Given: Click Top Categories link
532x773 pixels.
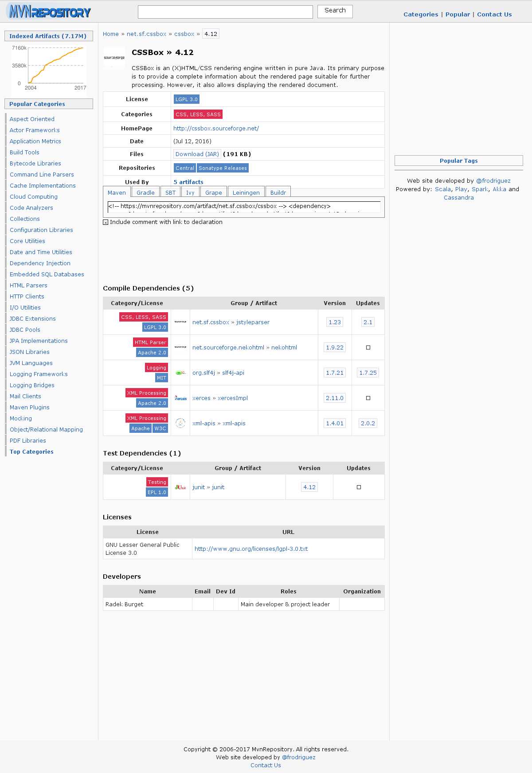Looking at the screenshot, I should [x=31, y=452].
